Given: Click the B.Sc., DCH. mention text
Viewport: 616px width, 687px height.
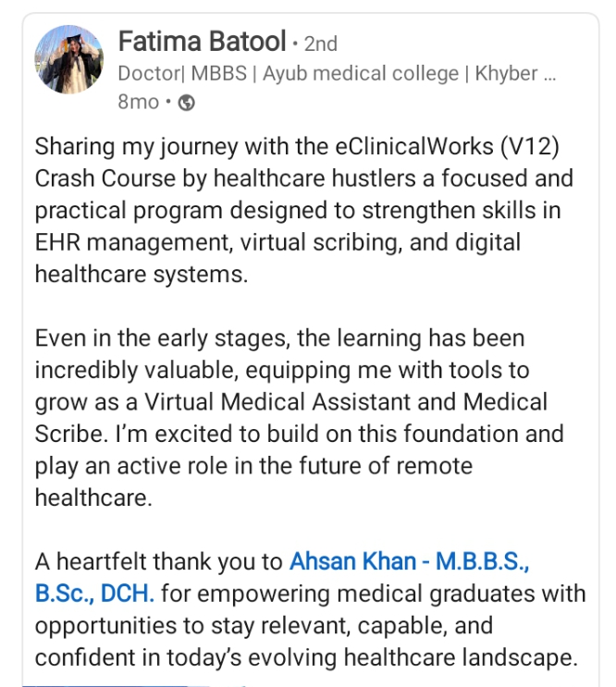Looking at the screenshot, I should coord(94,594).
